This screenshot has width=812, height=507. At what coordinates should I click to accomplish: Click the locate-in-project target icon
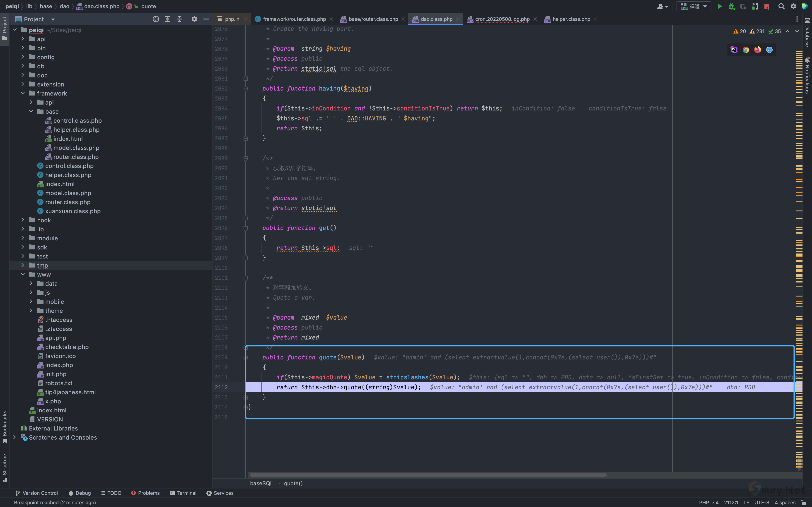point(156,19)
